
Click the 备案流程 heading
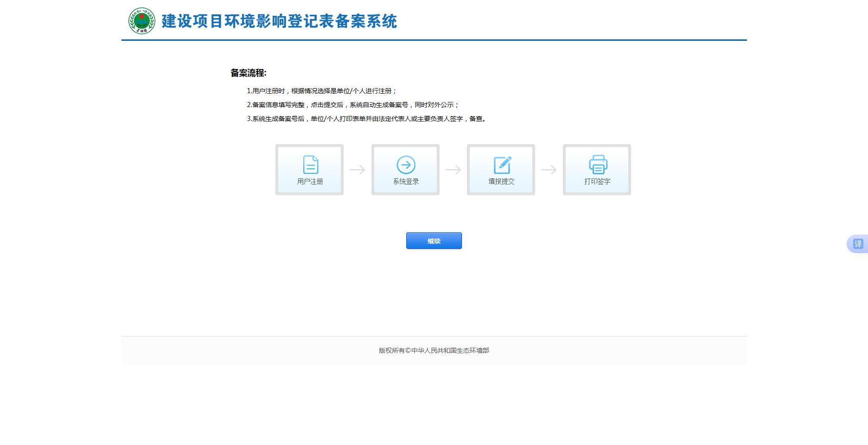249,73
